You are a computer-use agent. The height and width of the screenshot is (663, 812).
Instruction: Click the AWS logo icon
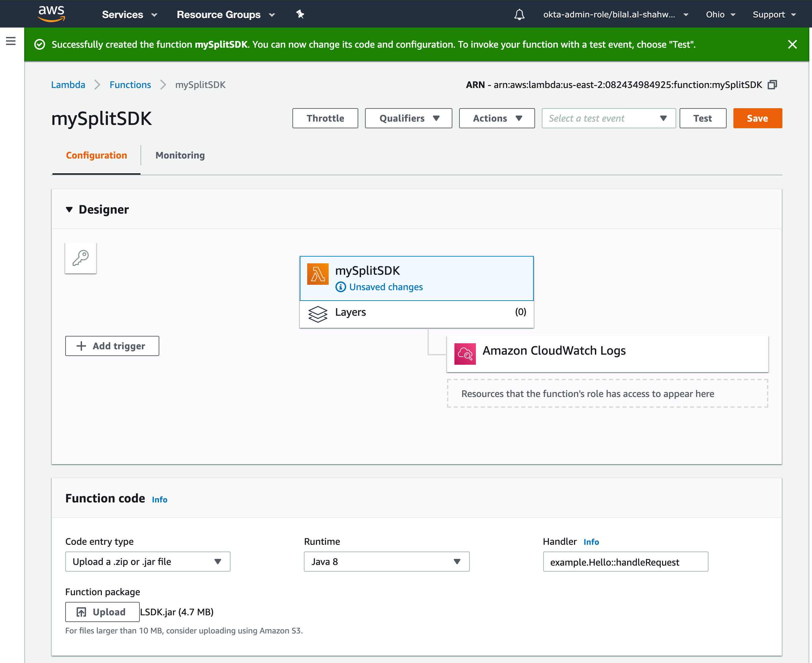(51, 14)
